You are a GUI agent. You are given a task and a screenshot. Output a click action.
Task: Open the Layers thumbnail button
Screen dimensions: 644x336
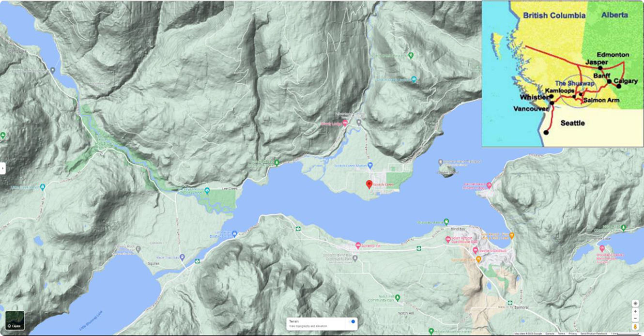pos(15,321)
